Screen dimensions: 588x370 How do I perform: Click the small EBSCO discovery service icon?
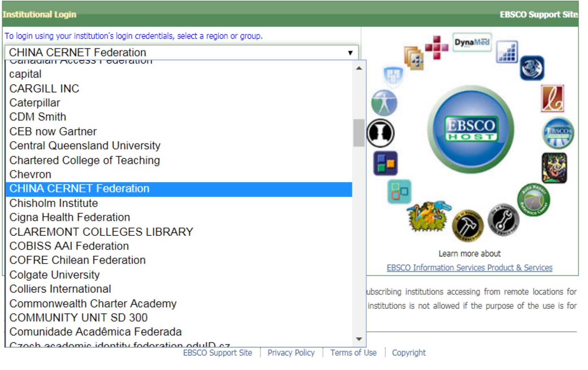pyautogui.click(x=558, y=133)
